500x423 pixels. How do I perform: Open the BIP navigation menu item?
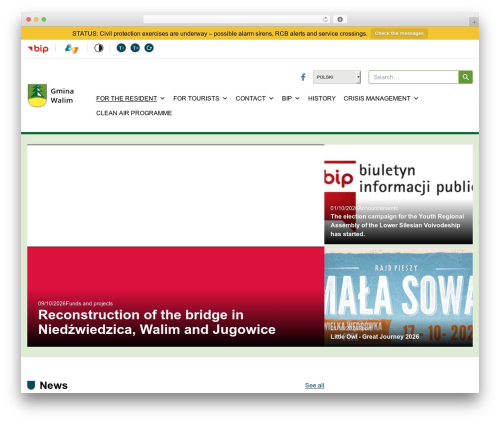[287, 98]
